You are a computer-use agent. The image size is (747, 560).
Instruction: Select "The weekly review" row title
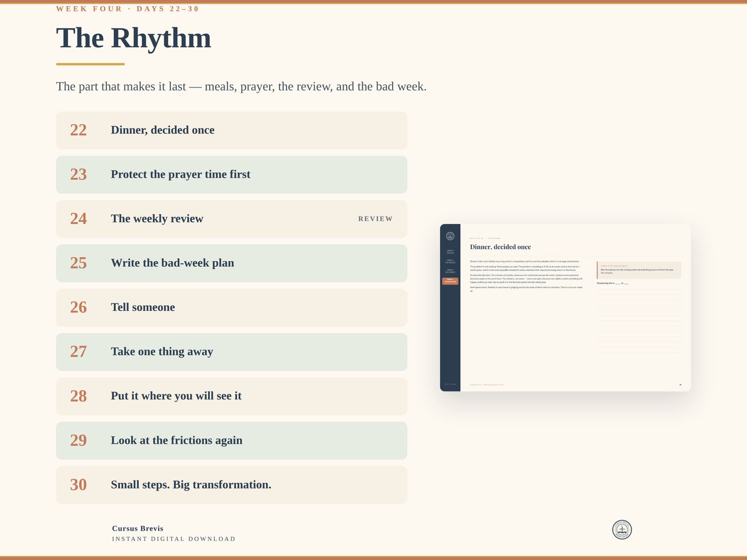(x=157, y=219)
